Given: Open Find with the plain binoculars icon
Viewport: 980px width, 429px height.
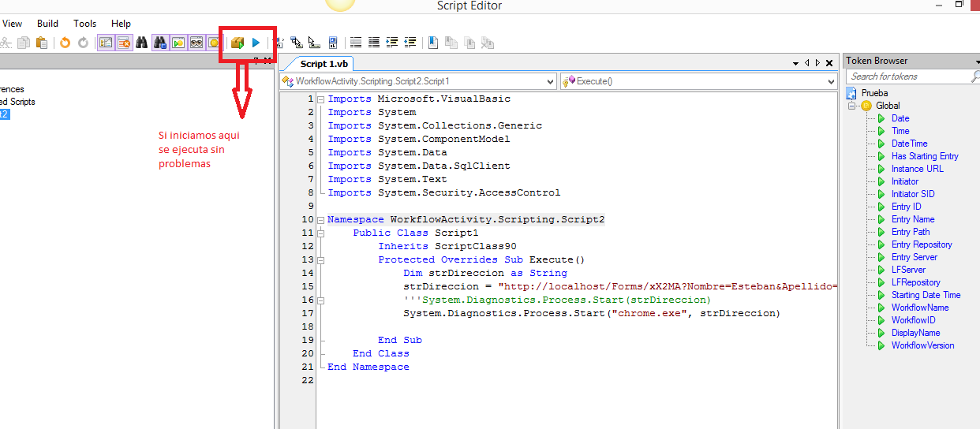Looking at the screenshot, I should point(141,43).
